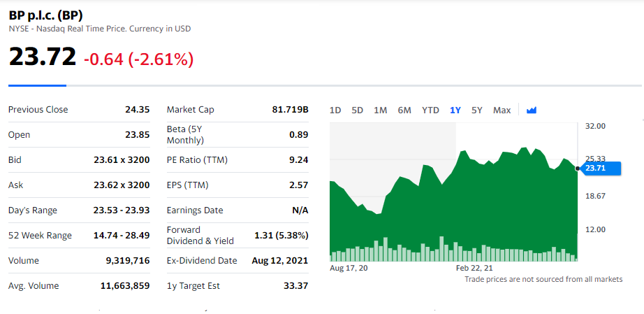Click the Ask value 23.62 x 3200
The height and width of the screenshot is (314, 644).
pyautogui.click(x=122, y=185)
